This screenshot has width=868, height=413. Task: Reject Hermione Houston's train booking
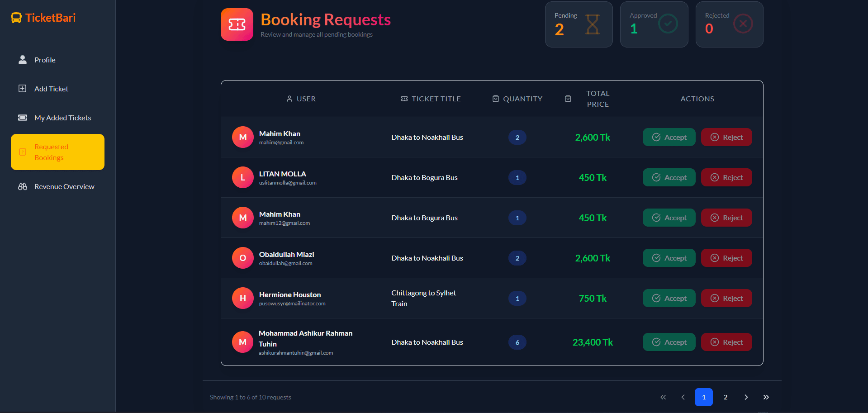[726, 298]
